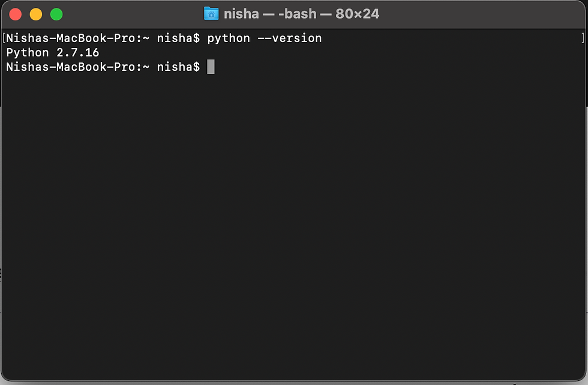
Task: Click "nisha" name in the window title
Action: (241, 14)
